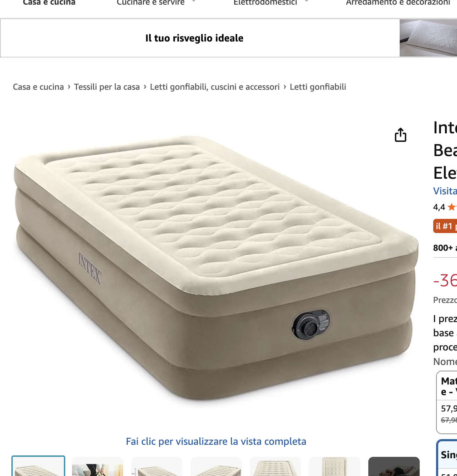Click 'Fai clic per visualizzare la vista completa'

click(x=216, y=441)
